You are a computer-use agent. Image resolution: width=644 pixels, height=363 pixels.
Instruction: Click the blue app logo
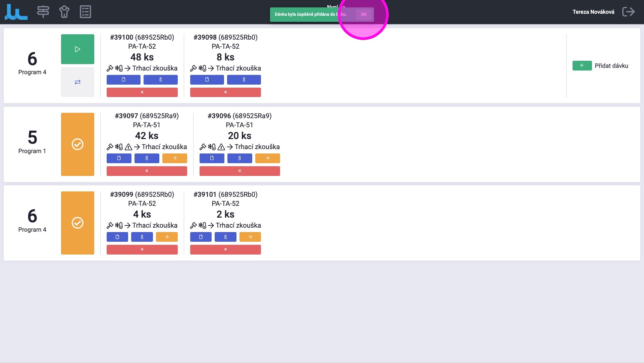coord(16,12)
